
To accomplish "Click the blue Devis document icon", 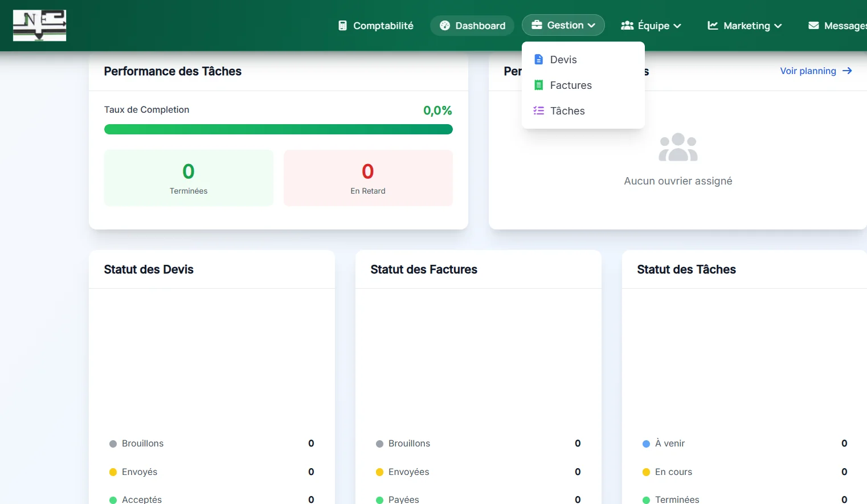I will pyautogui.click(x=538, y=59).
